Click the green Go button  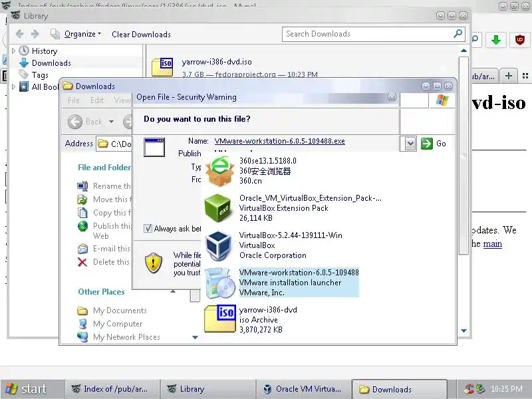(x=434, y=144)
